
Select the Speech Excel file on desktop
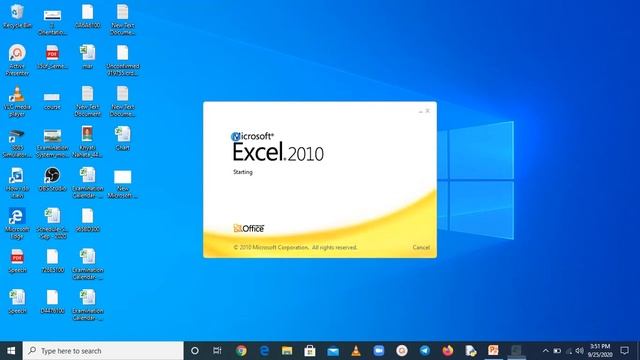[17, 301]
